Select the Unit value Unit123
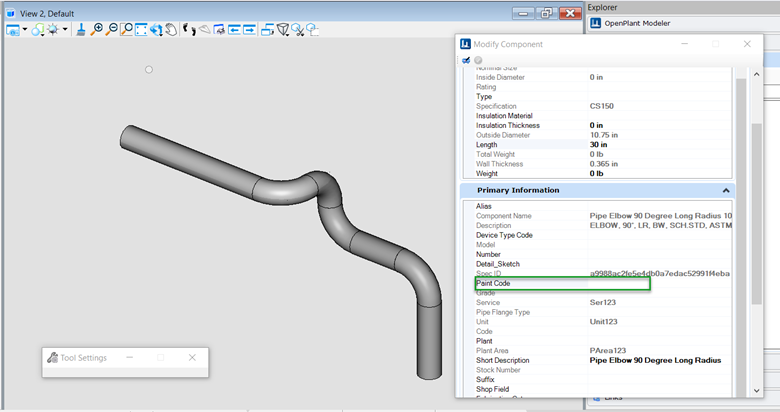This screenshot has height=412, width=780. [x=603, y=322]
